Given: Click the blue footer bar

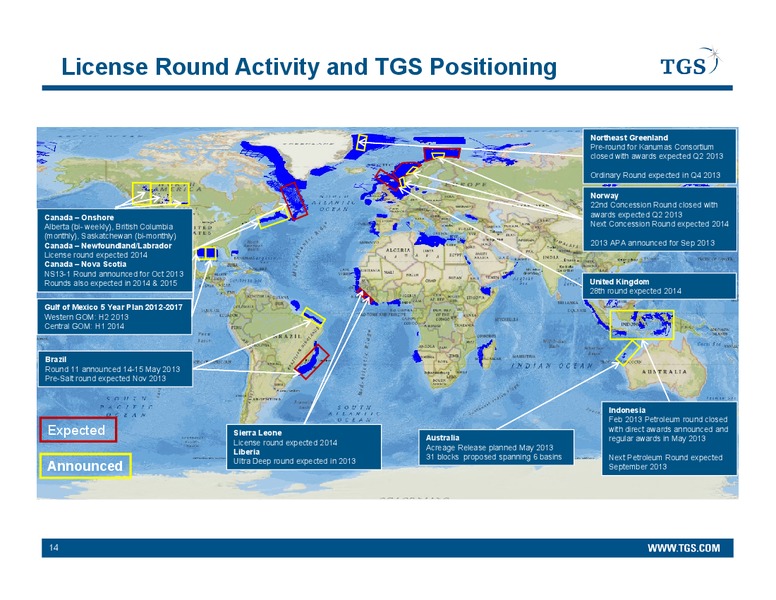Looking at the screenshot, I should pyautogui.click(x=388, y=548).
